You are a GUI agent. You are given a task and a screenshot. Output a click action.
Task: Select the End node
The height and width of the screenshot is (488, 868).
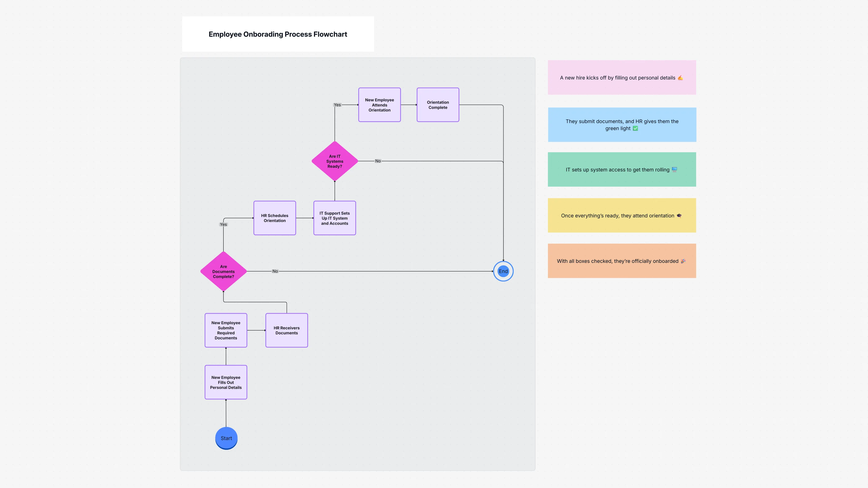[503, 271]
